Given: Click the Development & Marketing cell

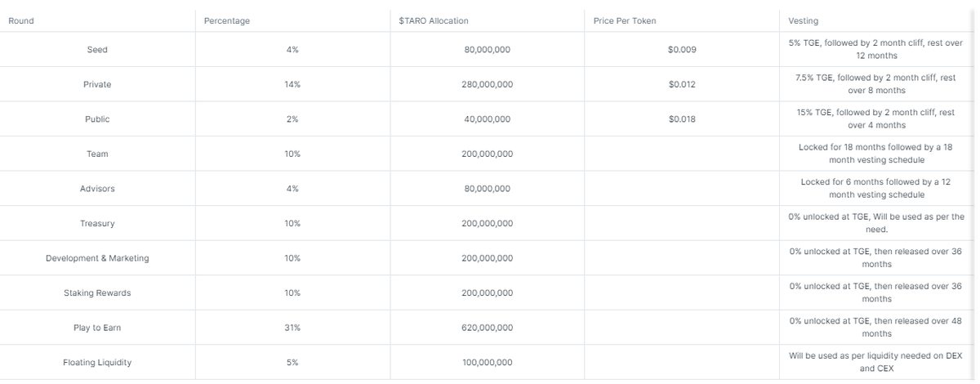Looking at the screenshot, I should pyautogui.click(x=97, y=258).
